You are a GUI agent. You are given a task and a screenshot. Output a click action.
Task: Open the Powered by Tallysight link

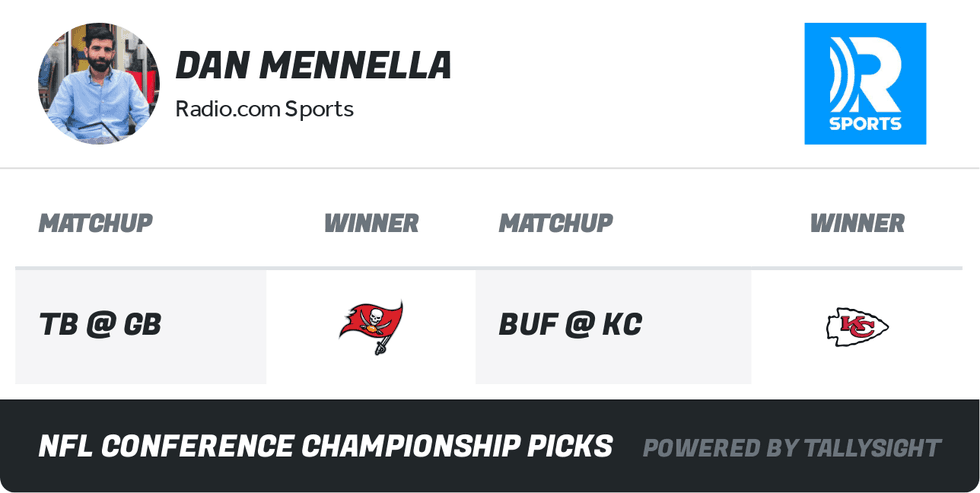point(791,447)
